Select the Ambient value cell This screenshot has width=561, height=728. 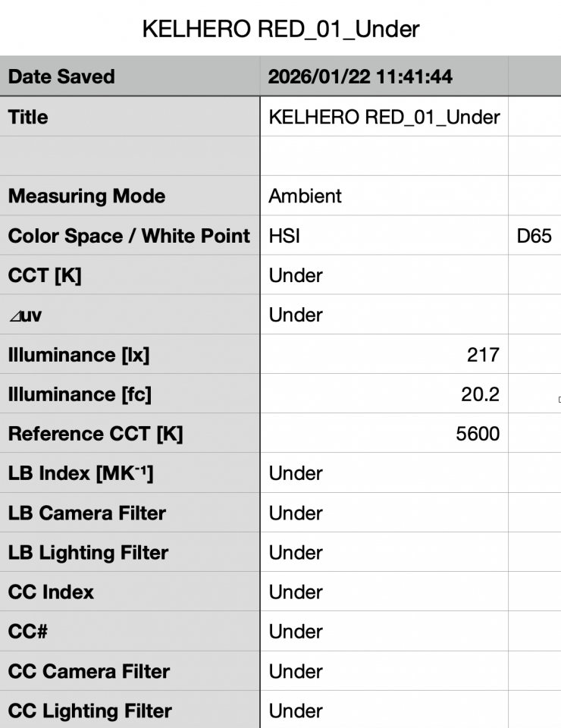pyautogui.click(x=384, y=196)
